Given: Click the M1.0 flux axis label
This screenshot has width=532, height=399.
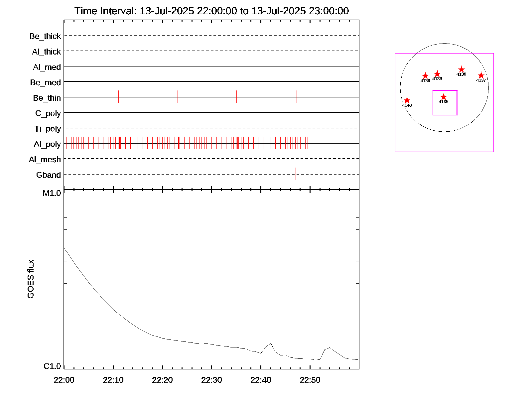Looking at the screenshot, I should (52, 193).
